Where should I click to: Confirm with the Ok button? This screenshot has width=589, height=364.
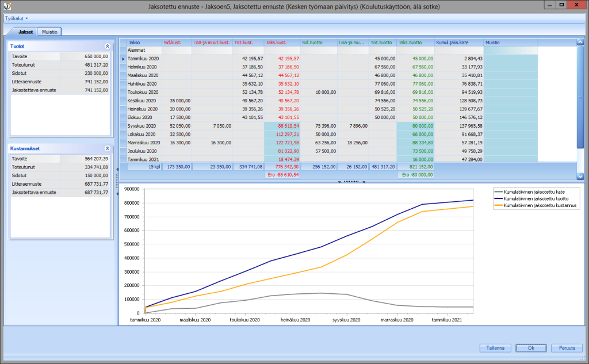pyautogui.click(x=531, y=348)
